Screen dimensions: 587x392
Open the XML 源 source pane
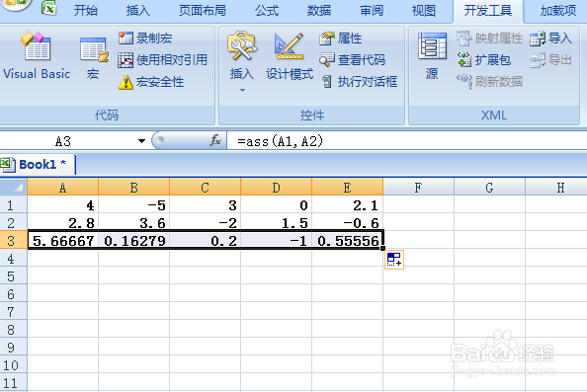point(432,56)
